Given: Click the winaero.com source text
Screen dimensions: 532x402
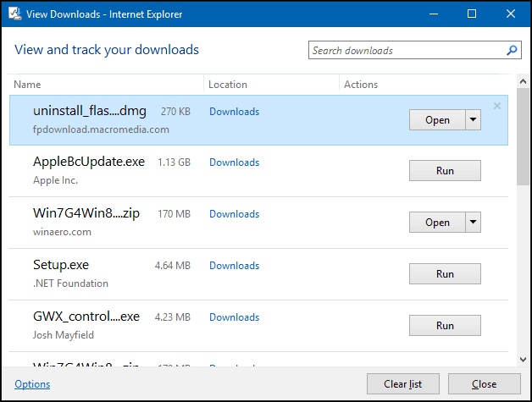Looking at the screenshot, I should click(x=62, y=232).
